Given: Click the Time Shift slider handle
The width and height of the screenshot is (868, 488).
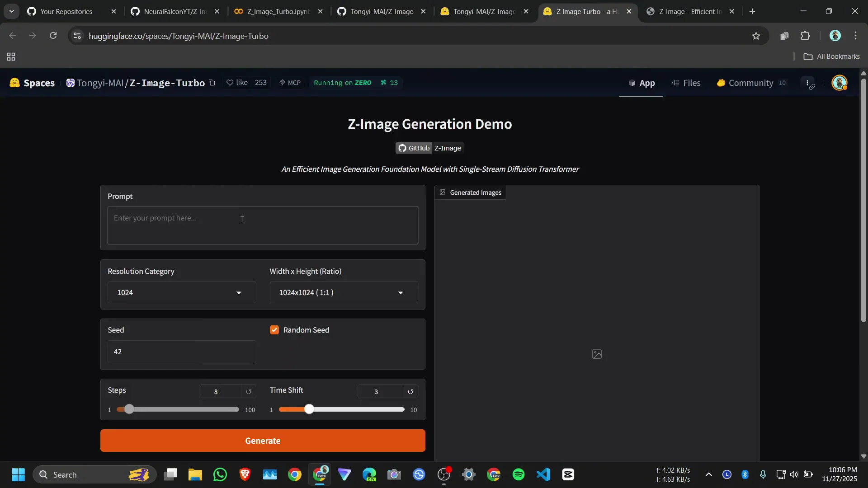Looking at the screenshot, I should coord(309,409).
